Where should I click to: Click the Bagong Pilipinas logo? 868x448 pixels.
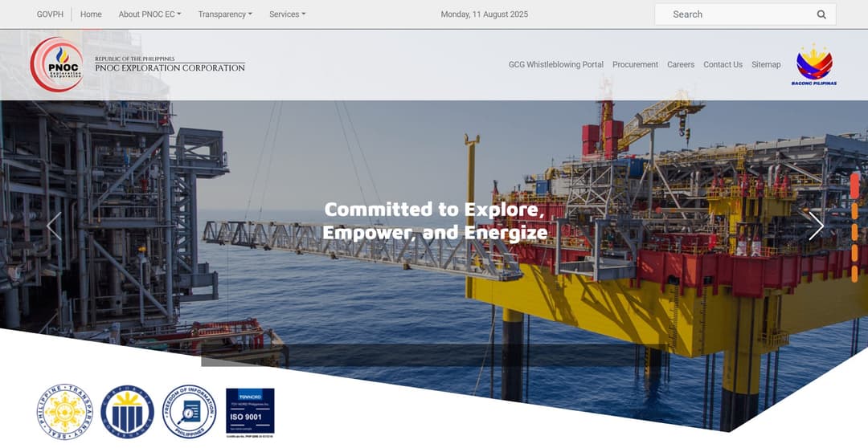click(813, 65)
